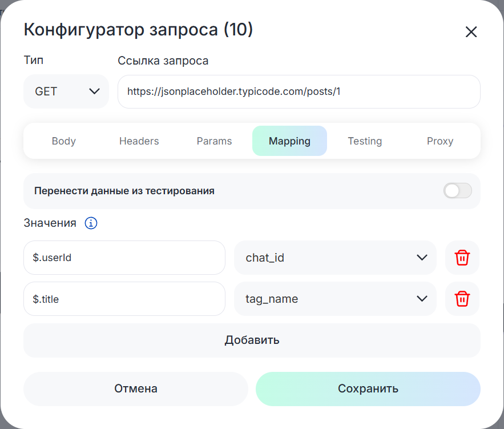
Task: Switch to the Testing tab
Action: pos(365,141)
